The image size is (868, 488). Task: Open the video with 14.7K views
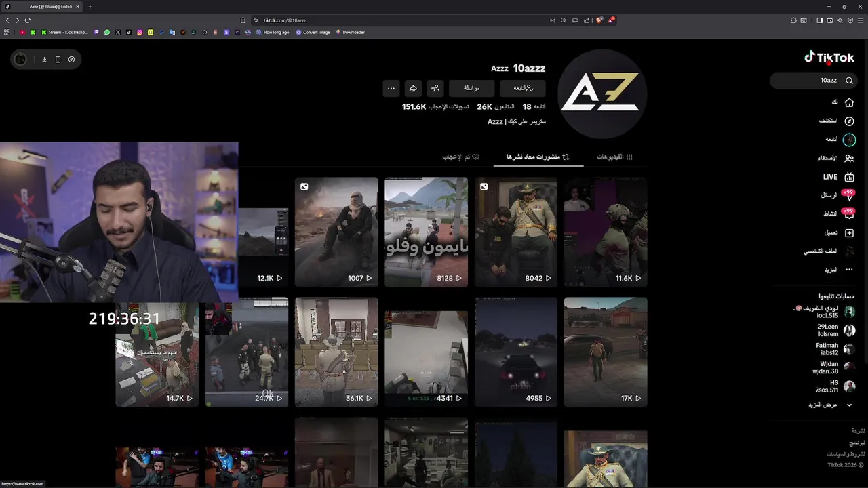tap(157, 354)
